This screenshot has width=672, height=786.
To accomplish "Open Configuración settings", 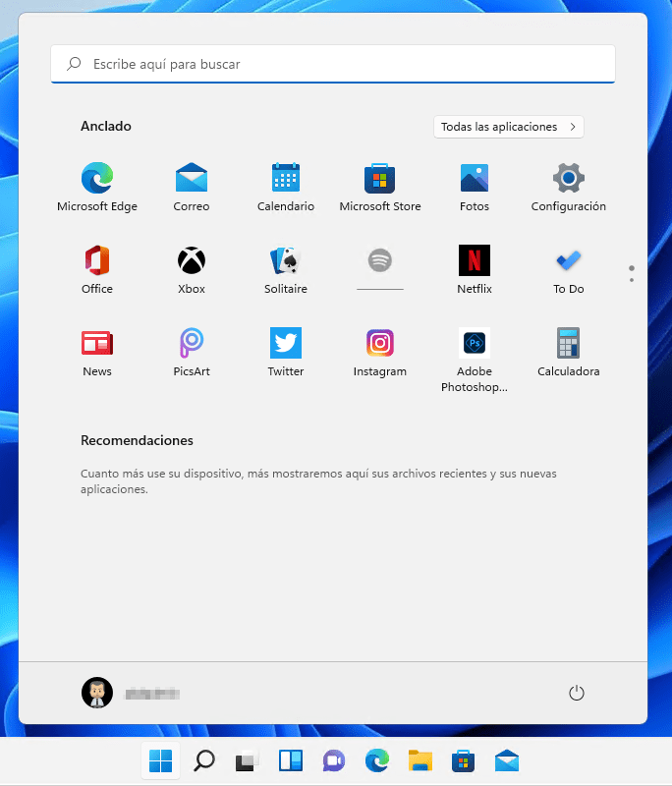I will pyautogui.click(x=568, y=187).
